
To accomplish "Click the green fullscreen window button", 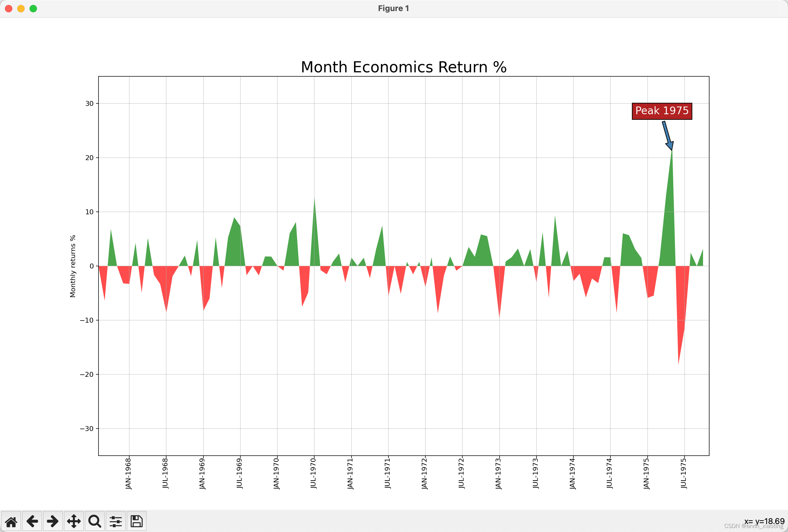I will 33,9.
